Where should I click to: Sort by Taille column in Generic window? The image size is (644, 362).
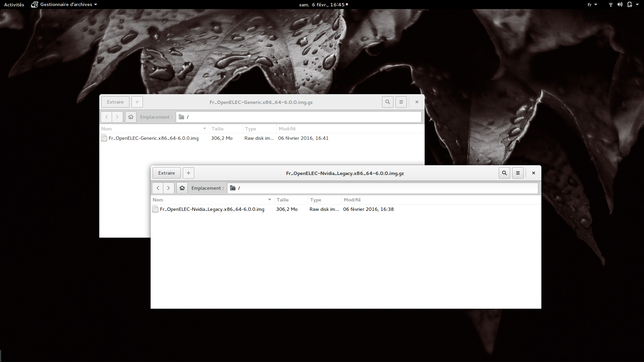click(226, 129)
